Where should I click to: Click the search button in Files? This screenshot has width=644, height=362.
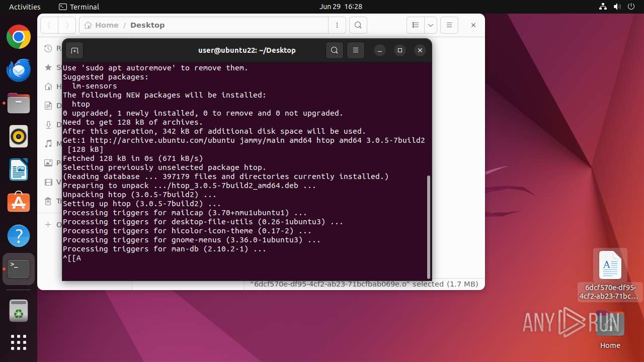click(x=358, y=25)
